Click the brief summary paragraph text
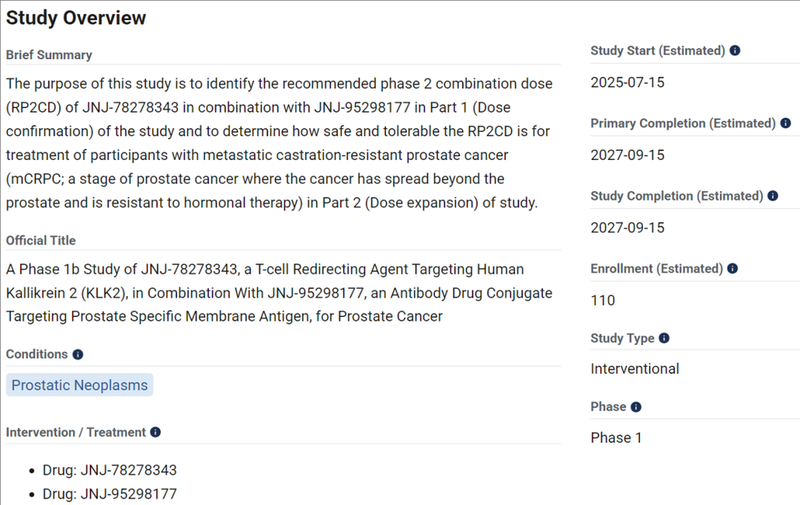800x505 pixels. click(x=279, y=143)
